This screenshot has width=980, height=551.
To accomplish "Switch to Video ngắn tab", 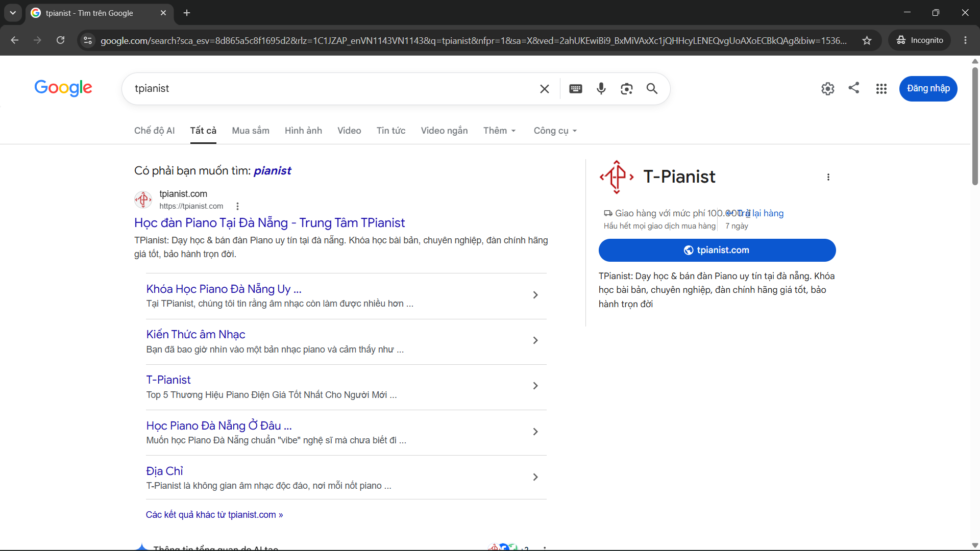I will click(444, 131).
